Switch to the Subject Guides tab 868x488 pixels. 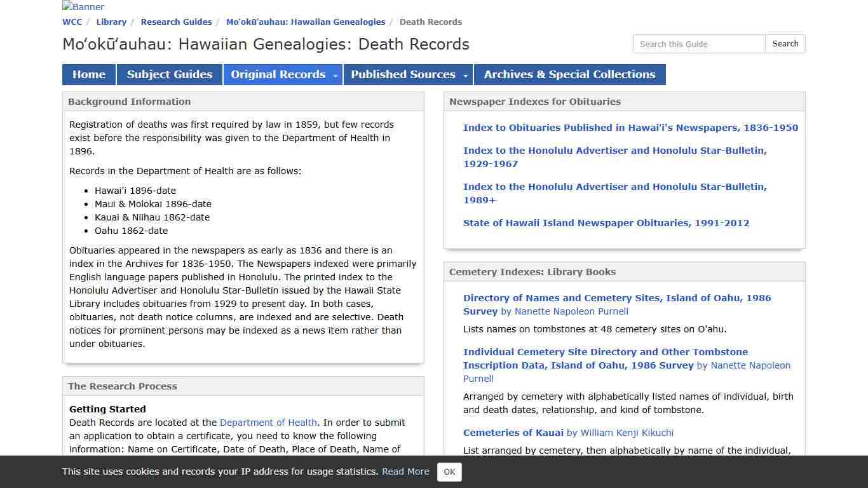[x=169, y=74]
